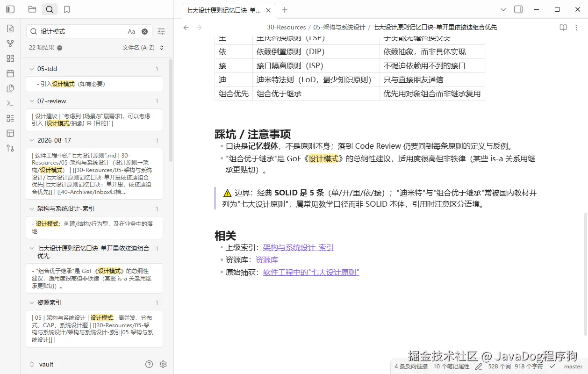Click the 30-Resources breadcrumb

pyautogui.click(x=287, y=28)
